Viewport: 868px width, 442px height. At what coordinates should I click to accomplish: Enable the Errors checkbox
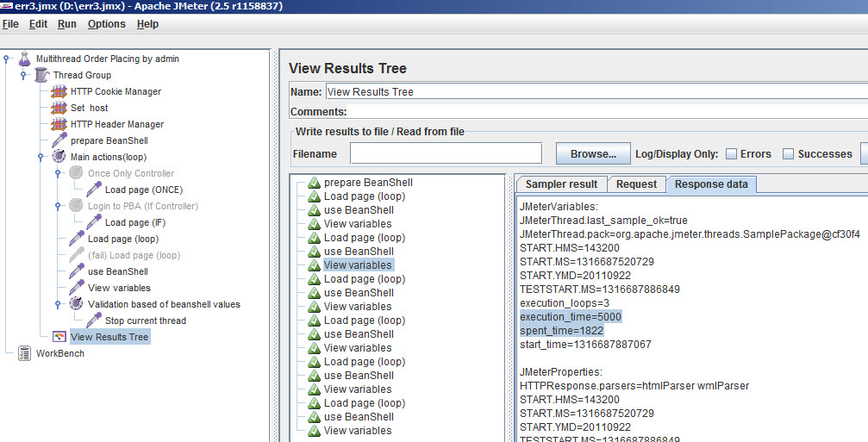731,154
